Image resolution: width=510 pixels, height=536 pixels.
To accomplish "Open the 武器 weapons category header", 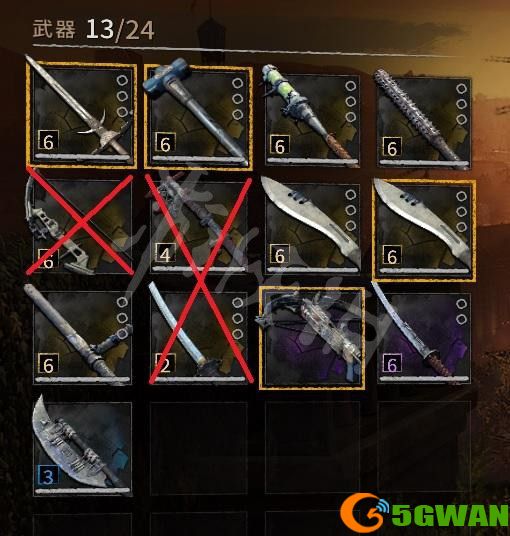I will [54, 29].
